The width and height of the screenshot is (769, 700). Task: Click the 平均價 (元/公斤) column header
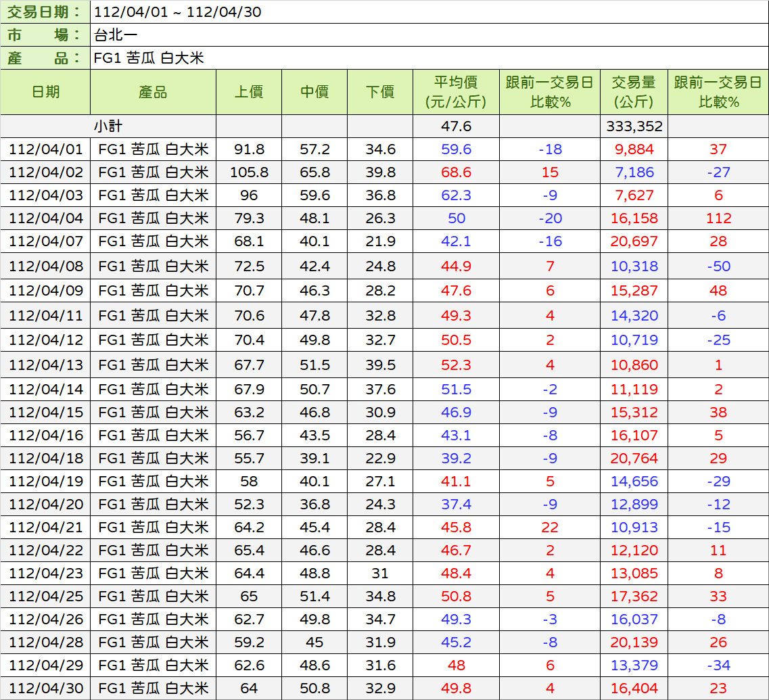[456, 92]
